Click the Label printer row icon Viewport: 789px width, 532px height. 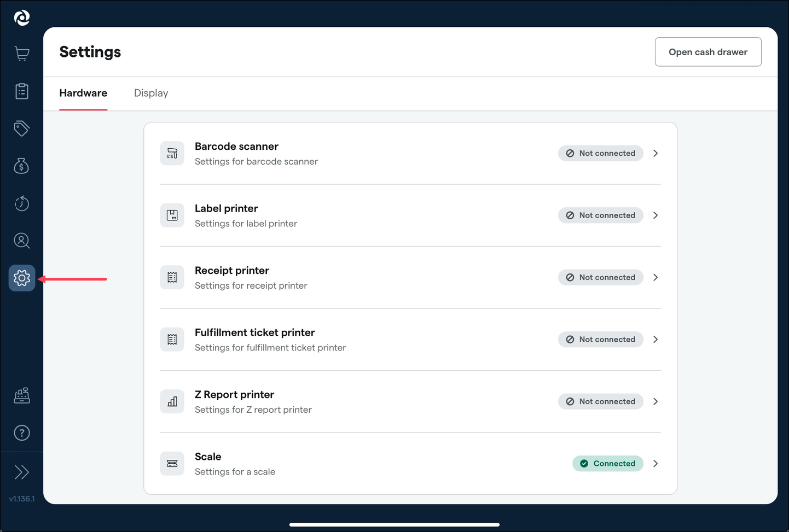[x=172, y=215]
